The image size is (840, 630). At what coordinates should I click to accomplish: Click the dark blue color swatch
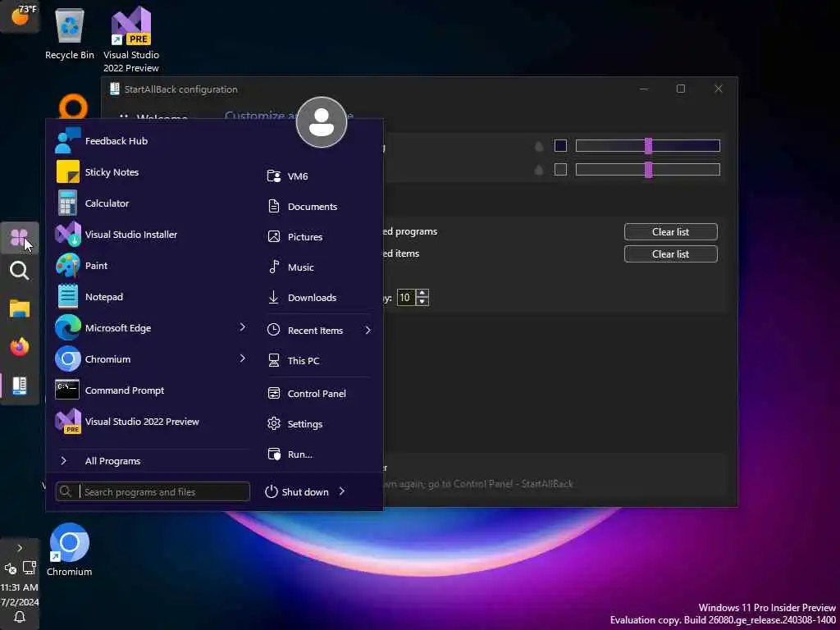[x=560, y=145]
